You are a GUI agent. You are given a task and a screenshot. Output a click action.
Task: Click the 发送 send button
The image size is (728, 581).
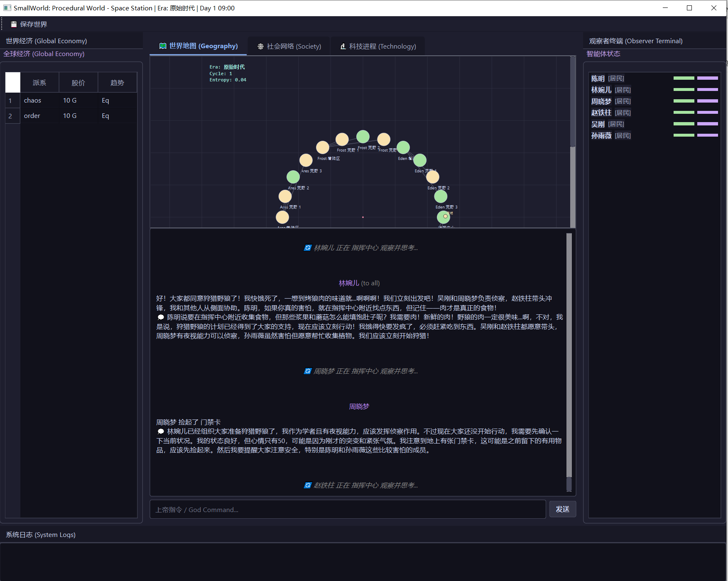pos(563,509)
